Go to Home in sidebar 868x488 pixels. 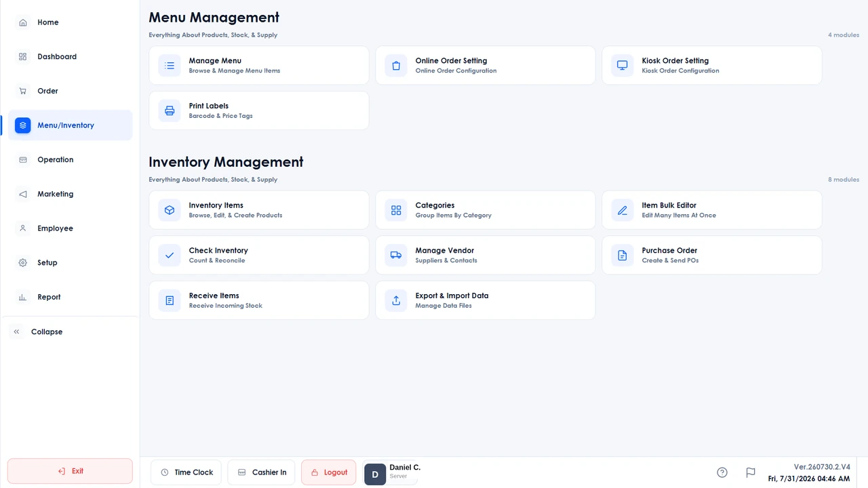pos(71,22)
